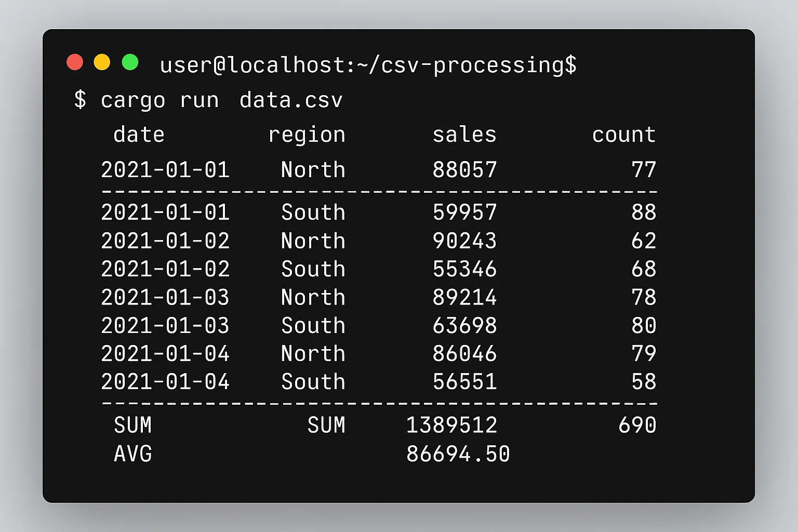
Task: Click the 'cargo run data.csv' command line
Action: (208, 100)
